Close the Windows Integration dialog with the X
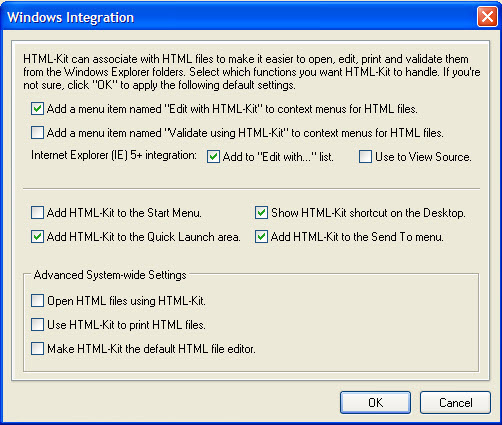Image resolution: width=502 pixels, height=425 pixels. click(x=487, y=17)
